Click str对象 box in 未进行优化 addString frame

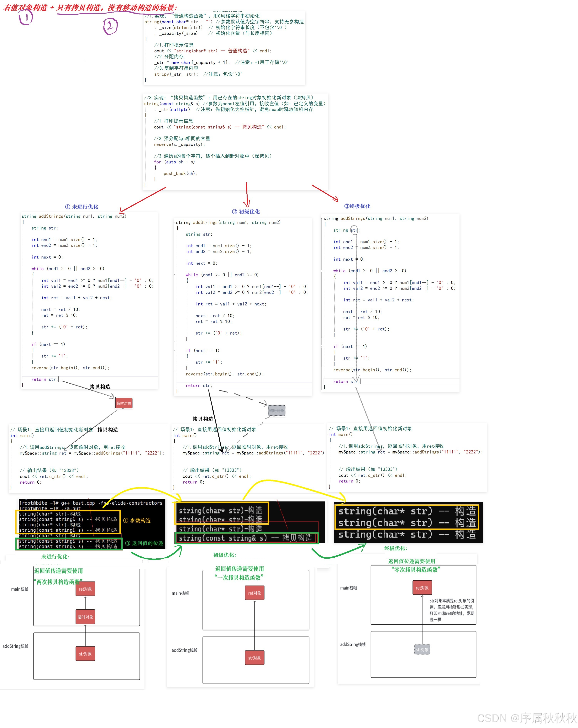(85, 654)
